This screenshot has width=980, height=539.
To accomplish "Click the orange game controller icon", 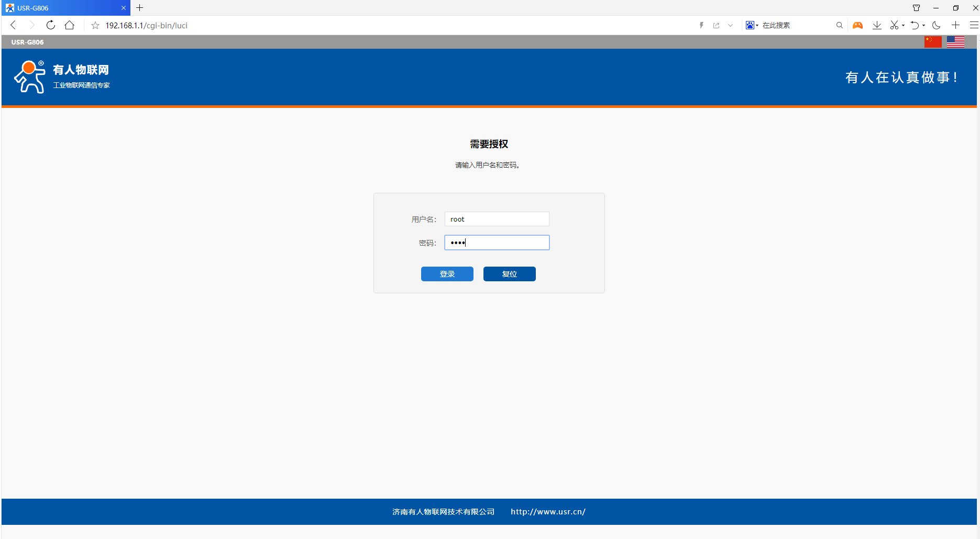I will [x=857, y=25].
